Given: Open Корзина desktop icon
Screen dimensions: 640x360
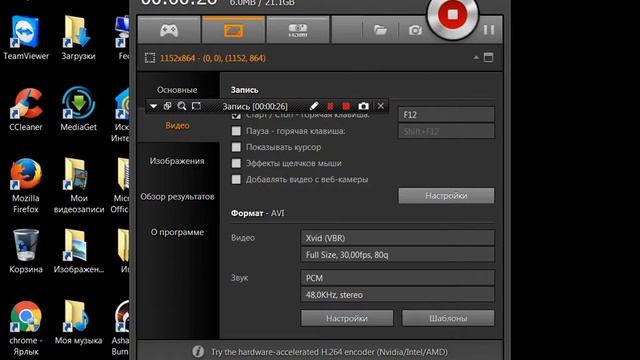Looking at the screenshot, I should click(26, 251).
